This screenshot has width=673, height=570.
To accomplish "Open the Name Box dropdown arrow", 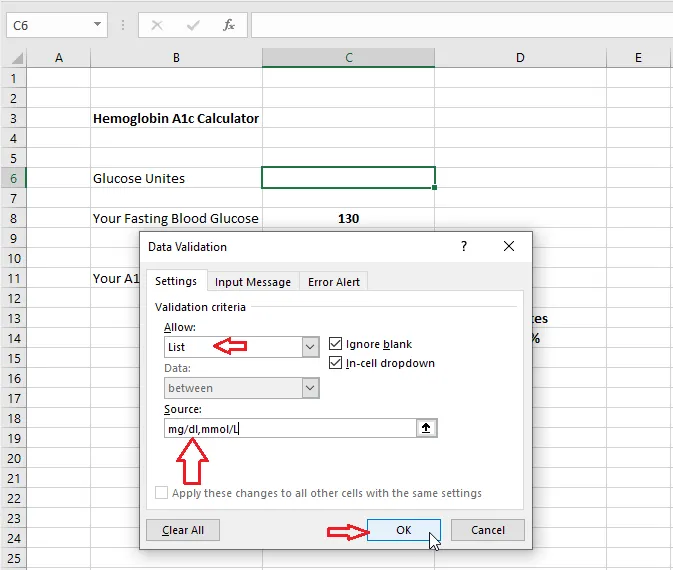I will pyautogui.click(x=97, y=25).
